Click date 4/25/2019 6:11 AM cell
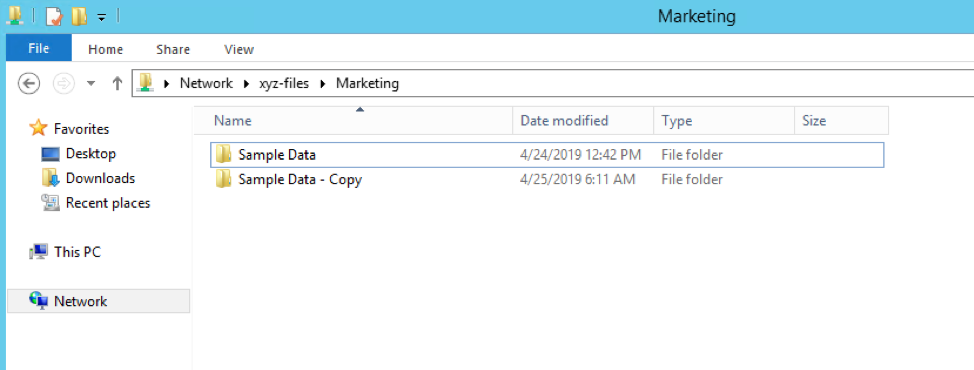Image resolution: width=974 pixels, height=370 pixels. [578, 180]
